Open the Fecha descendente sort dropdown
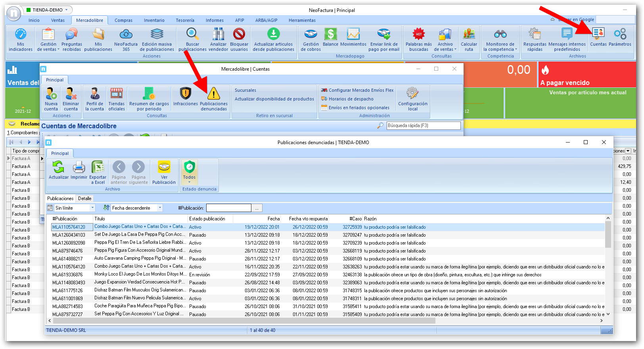The image size is (644, 349). (160, 208)
